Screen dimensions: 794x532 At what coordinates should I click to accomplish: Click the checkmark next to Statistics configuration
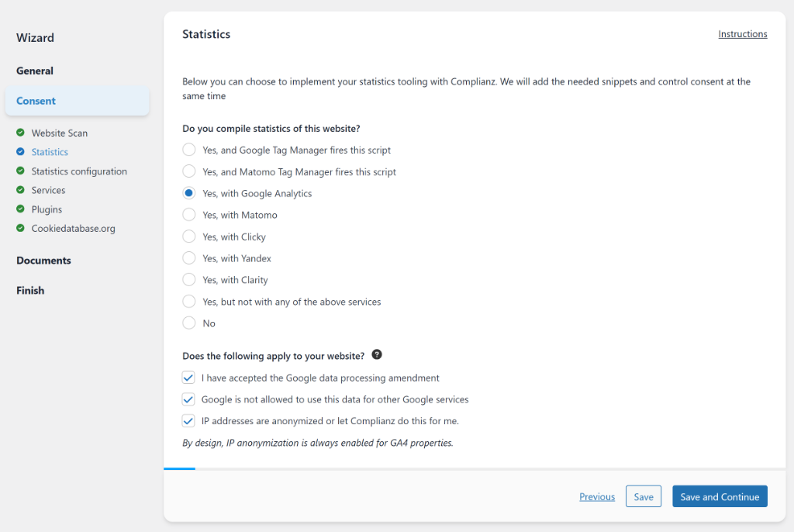point(21,171)
